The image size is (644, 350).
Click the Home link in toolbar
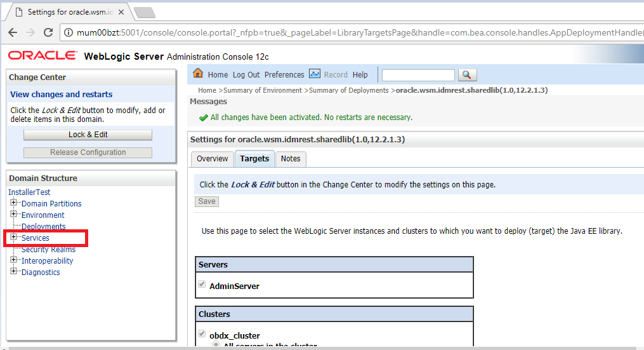click(x=218, y=75)
